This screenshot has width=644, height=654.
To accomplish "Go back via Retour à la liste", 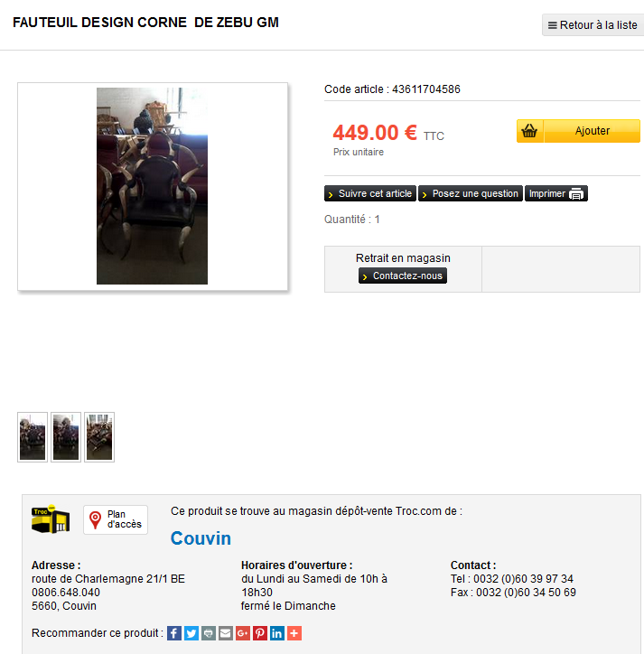I will [593, 25].
